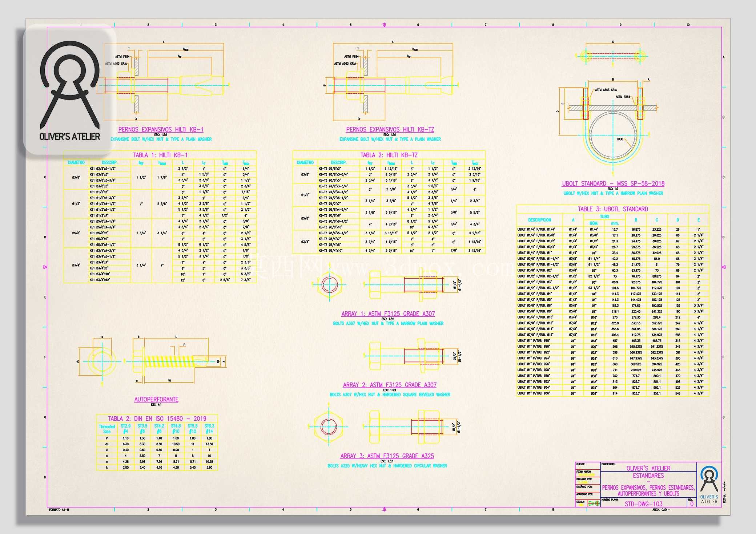
Task: Click the ARCH. CAD label under the title block
Action: point(661,510)
